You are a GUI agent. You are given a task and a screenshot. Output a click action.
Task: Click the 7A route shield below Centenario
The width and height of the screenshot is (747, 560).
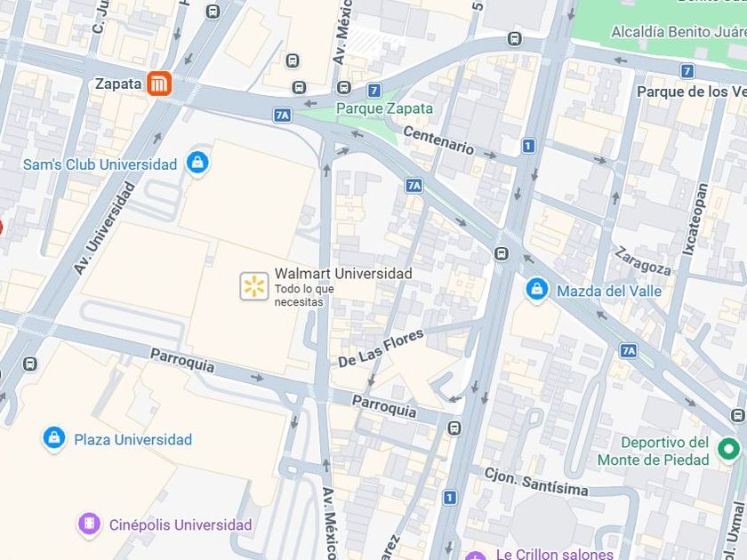click(414, 185)
